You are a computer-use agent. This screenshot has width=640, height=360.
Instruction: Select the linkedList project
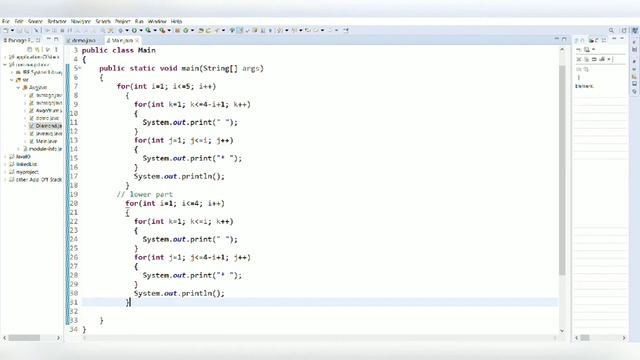pyautogui.click(x=26, y=164)
